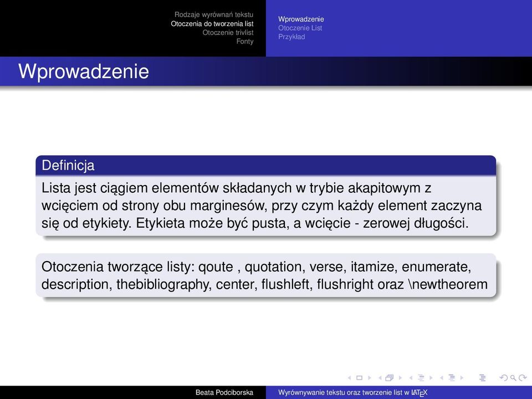Screen dimensions: 532x399
Task: Go to previous slide using left arrow
Action: tap(350, 378)
